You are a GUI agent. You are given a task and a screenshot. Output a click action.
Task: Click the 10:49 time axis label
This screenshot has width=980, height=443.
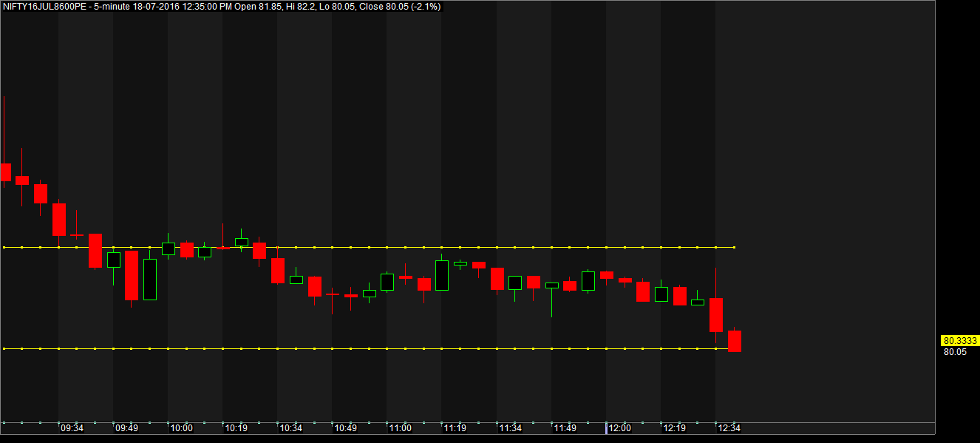tap(345, 428)
